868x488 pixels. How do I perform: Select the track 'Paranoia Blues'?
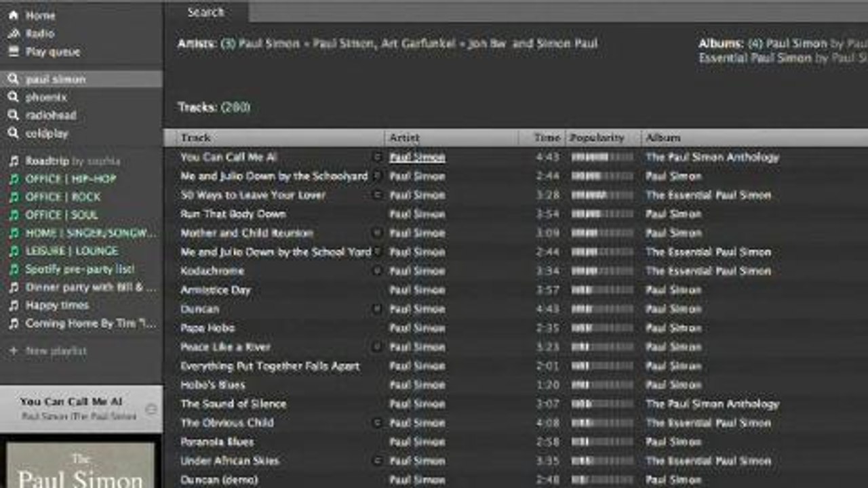pos(217,442)
